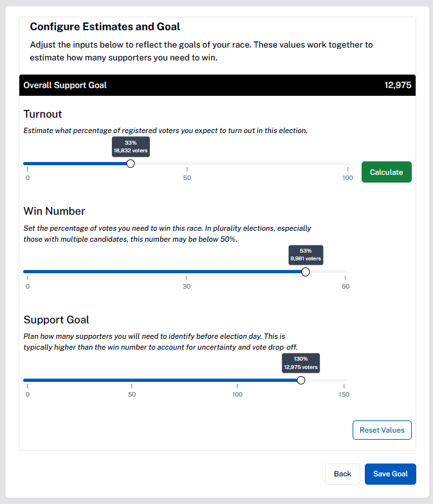This screenshot has width=433, height=504.
Task: Set Turnout slider to 50 tick
Action: click(187, 164)
